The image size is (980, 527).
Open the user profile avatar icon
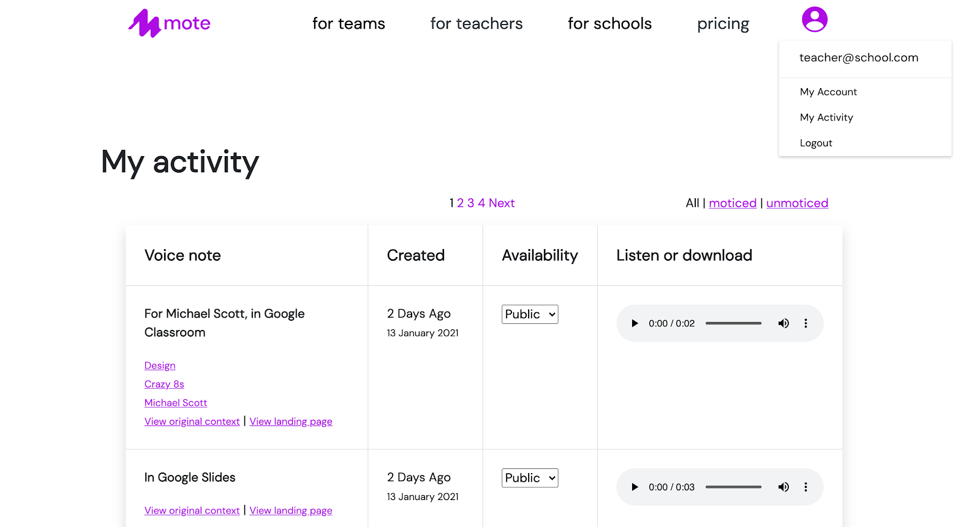pos(815,20)
